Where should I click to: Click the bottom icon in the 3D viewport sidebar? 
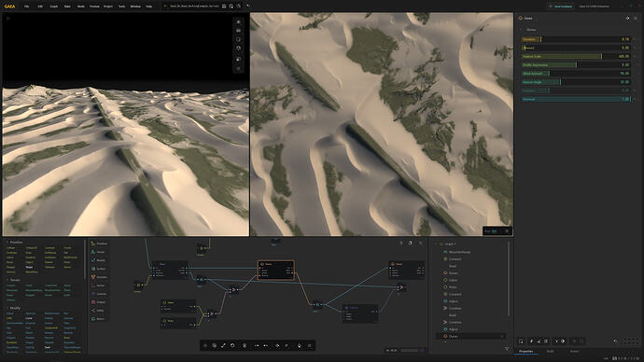pos(239,69)
